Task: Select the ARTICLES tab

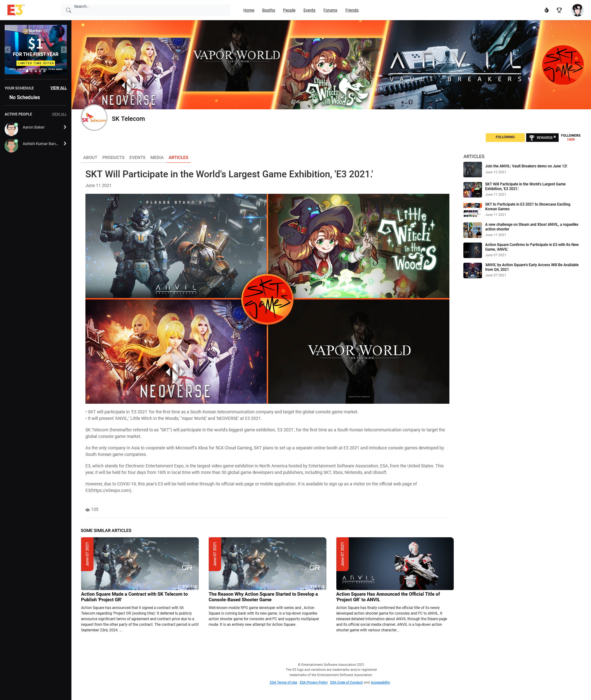Action: click(178, 157)
